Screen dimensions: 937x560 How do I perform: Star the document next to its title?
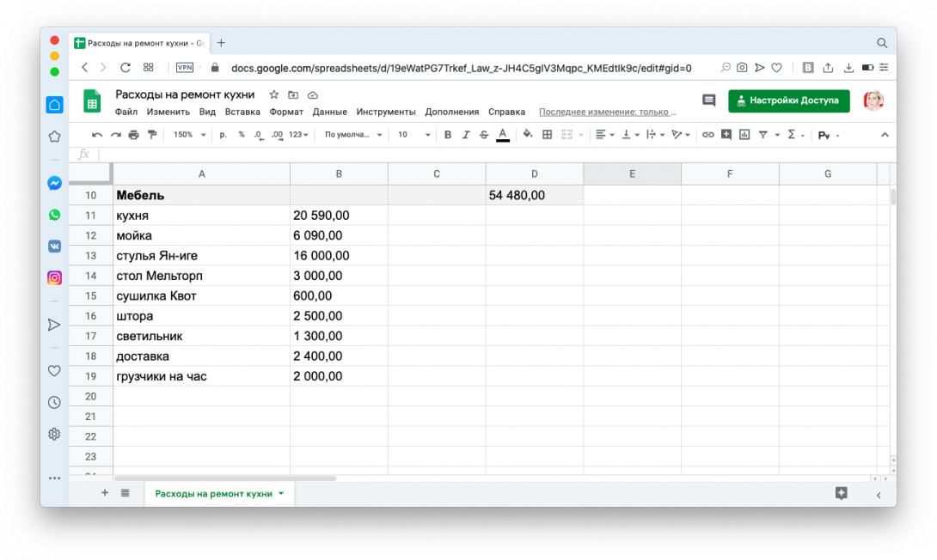point(273,94)
